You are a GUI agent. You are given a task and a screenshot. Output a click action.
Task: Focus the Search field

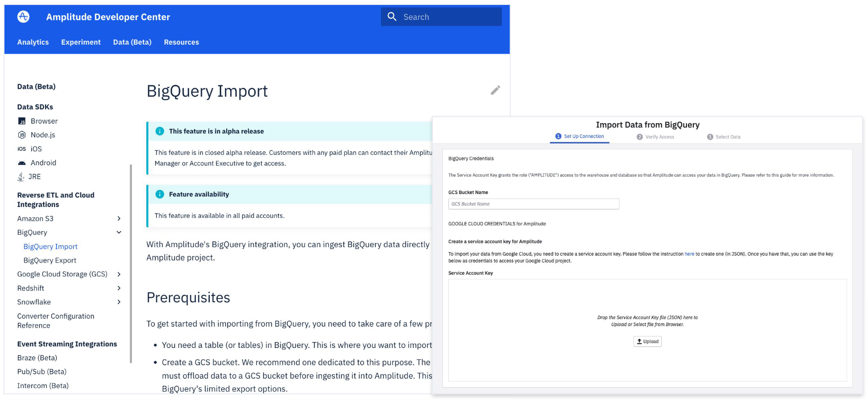(441, 17)
